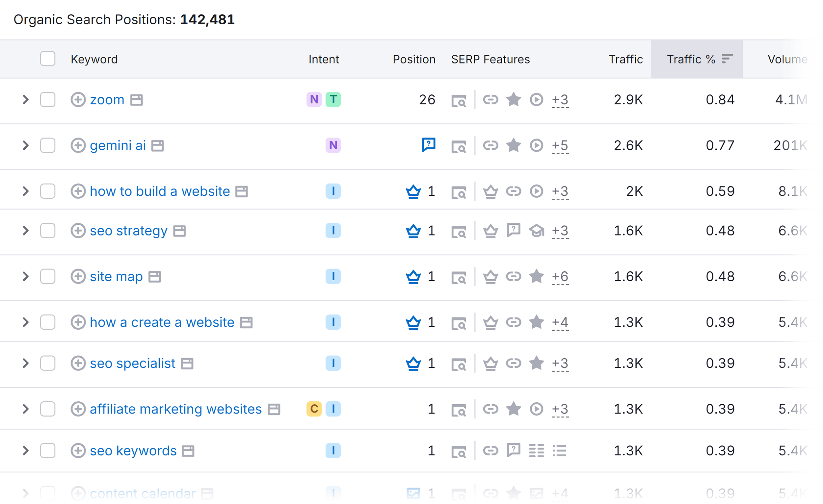Click gray crown icon in site map row
The image size is (823, 504).
490,277
